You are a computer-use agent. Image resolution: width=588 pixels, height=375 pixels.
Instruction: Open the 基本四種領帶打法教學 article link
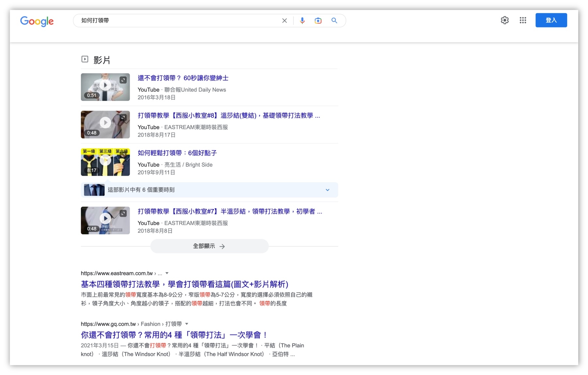point(184,285)
